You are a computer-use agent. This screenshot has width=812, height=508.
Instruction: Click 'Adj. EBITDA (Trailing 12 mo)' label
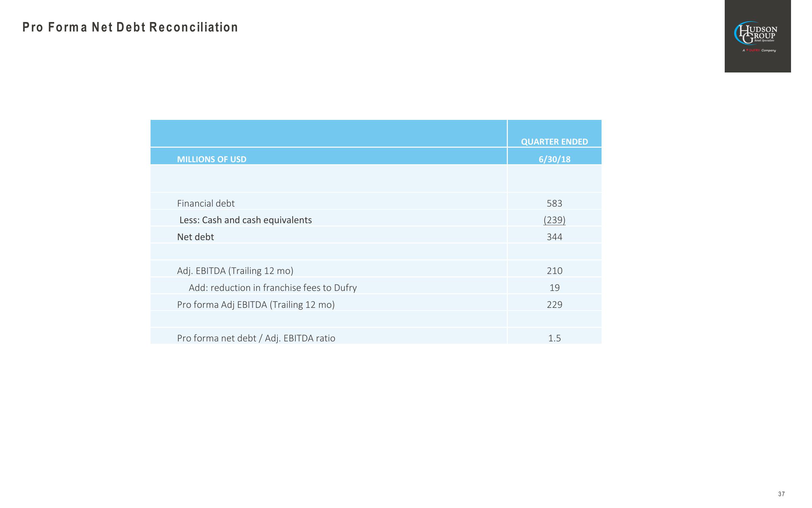(235, 271)
